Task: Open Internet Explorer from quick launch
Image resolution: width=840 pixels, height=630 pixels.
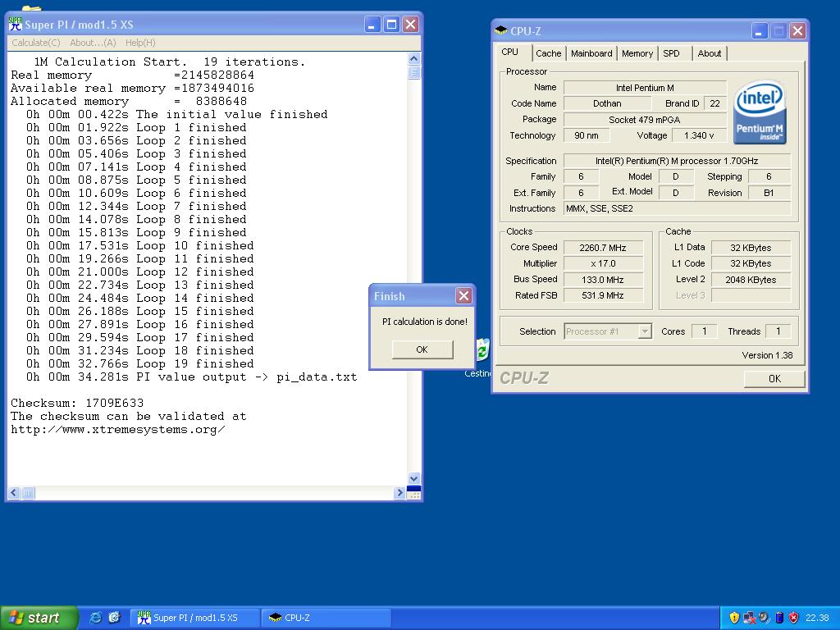Action: (x=95, y=618)
